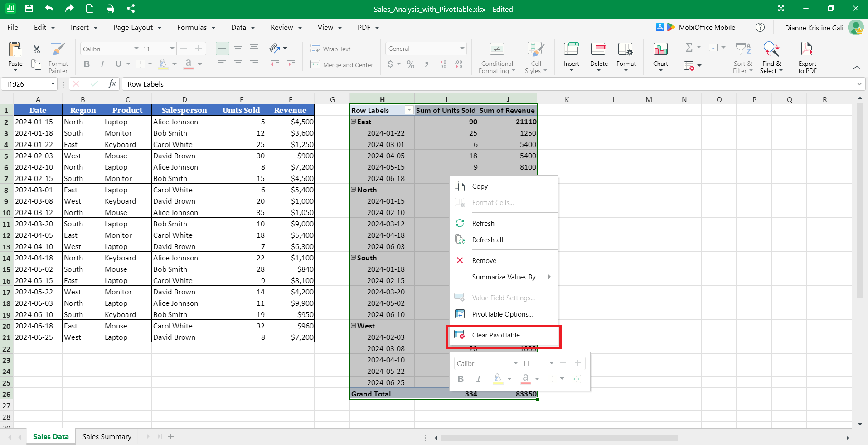Click the formula bar input field
Image resolution: width=868 pixels, height=445 pixels.
(x=490, y=84)
